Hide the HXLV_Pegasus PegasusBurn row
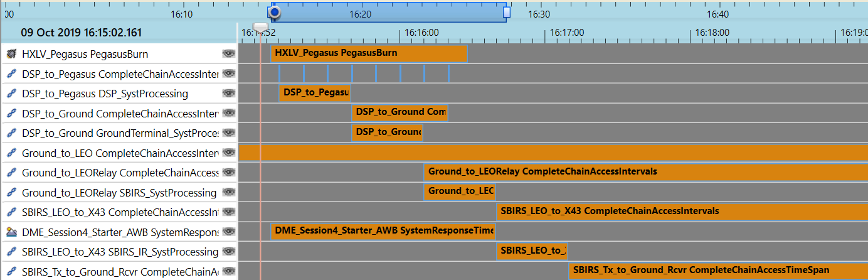Screen dimensions: 868x280 pyautogui.click(x=228, y=54)
